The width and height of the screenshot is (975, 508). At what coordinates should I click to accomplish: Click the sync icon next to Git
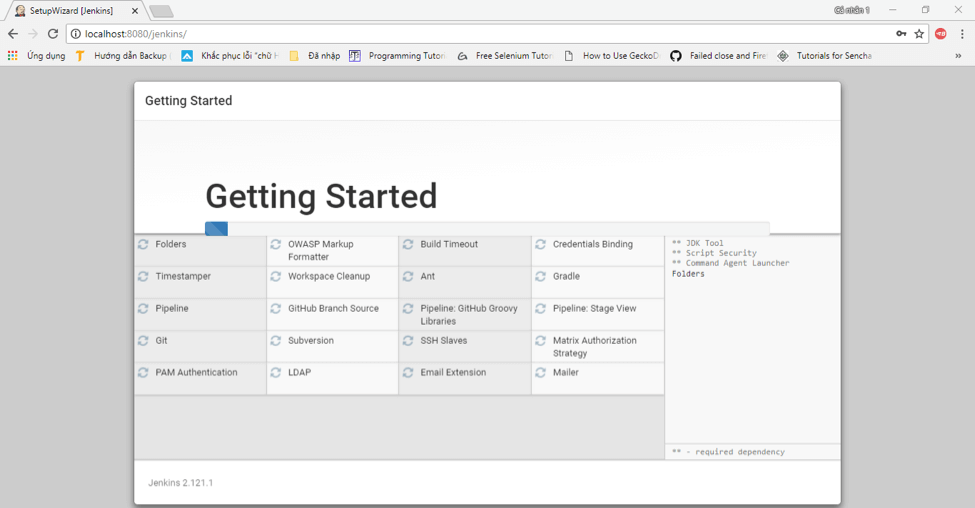(143, 341)
